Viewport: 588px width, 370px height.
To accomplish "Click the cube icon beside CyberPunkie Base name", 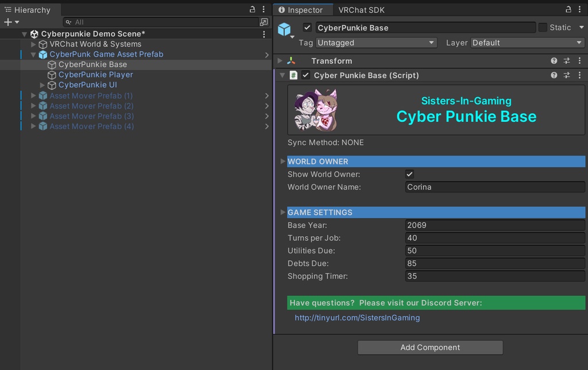I will 285,28.
